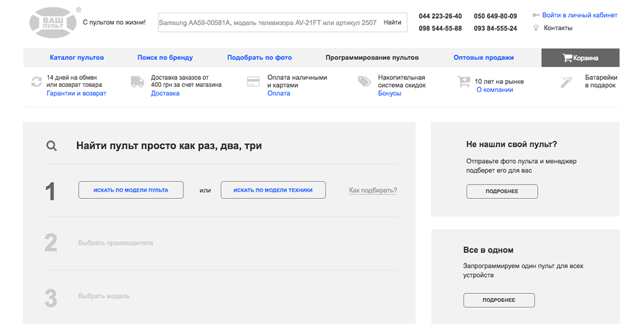
Task: Click the credit card payment icon
Action: pos(253,81)
